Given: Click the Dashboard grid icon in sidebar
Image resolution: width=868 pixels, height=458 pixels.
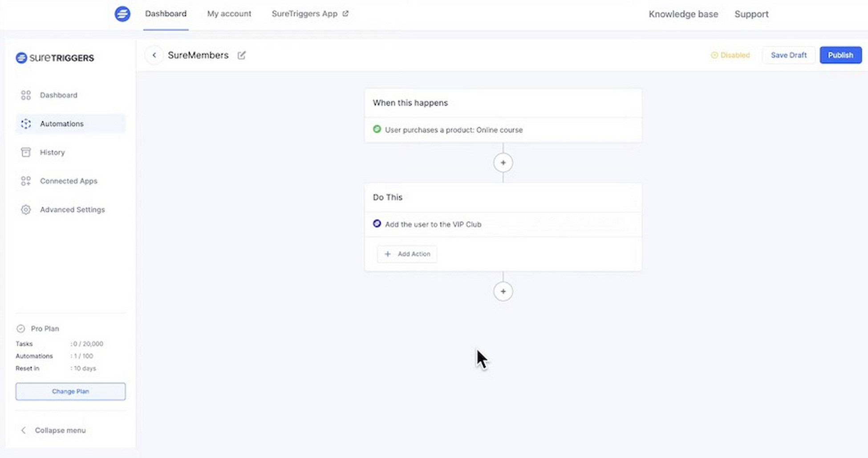Looking at the screenshot, I should (26, 95).
